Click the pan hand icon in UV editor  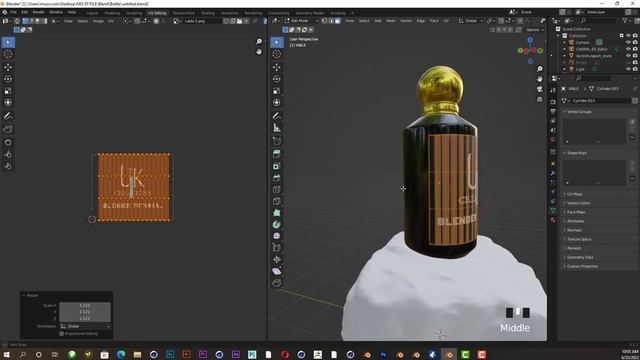click(259, 52)
